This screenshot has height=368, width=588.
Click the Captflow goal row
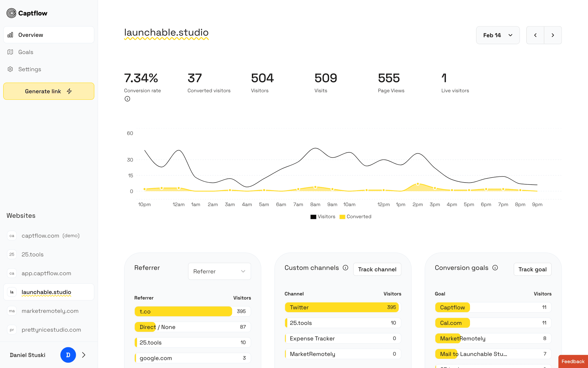[493, 307]
